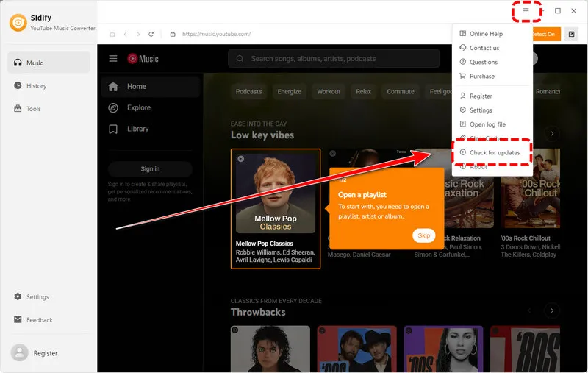Click the Sidify app logo
The image size is (588, 373).
tap(18, 23)
